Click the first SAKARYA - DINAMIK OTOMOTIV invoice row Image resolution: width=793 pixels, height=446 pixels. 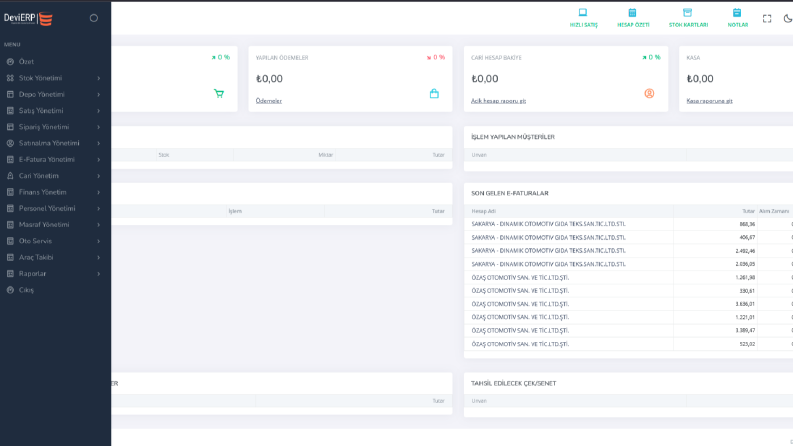(x=628, y=224)
